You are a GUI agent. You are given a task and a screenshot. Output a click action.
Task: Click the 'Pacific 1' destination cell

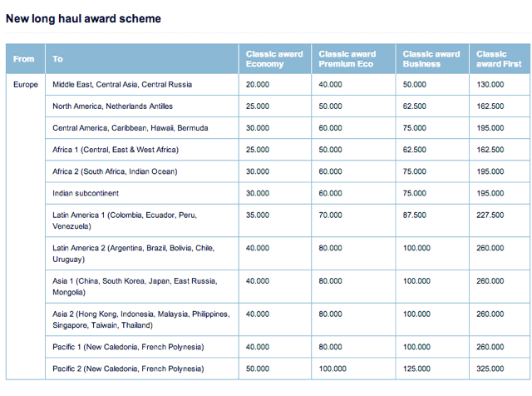coord(142,347)
